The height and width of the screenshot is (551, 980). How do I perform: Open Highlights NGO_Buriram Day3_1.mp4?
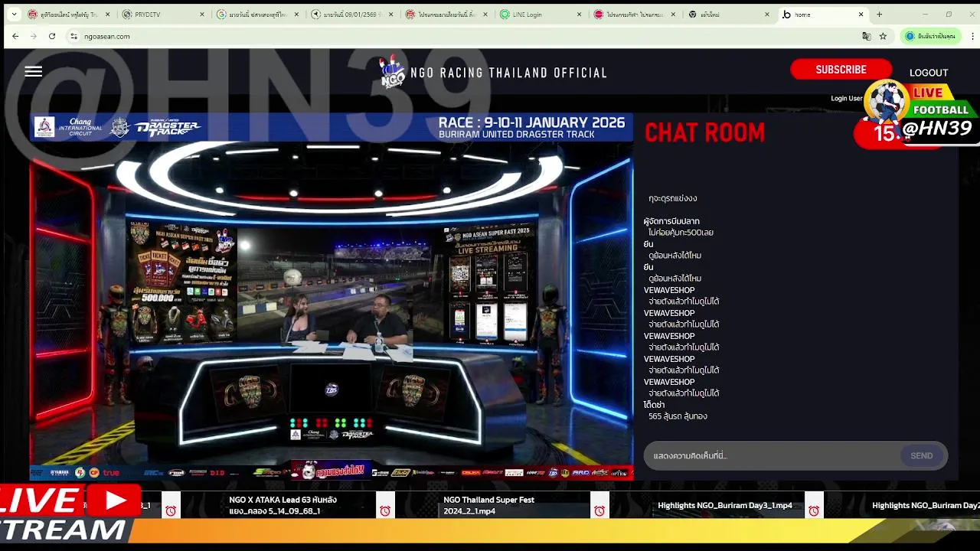click(725, 505)
